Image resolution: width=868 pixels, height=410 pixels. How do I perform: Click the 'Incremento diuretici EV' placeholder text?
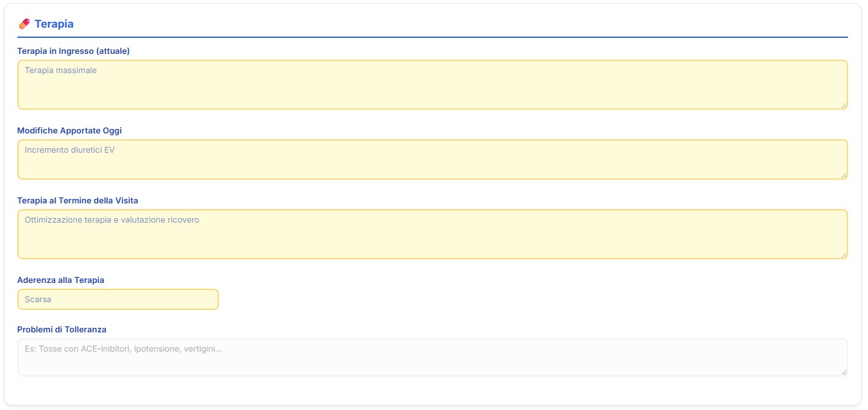(x=69, y=149)
